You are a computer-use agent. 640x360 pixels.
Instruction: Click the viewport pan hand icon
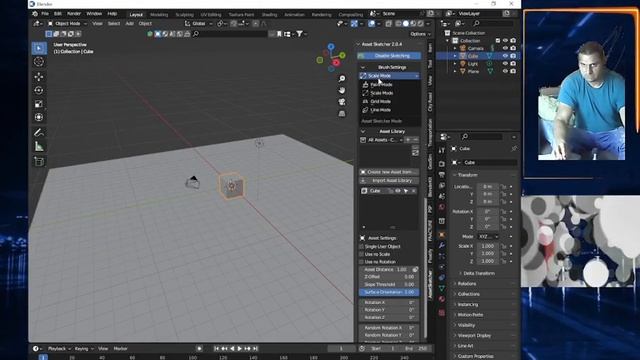click(342, 90)
